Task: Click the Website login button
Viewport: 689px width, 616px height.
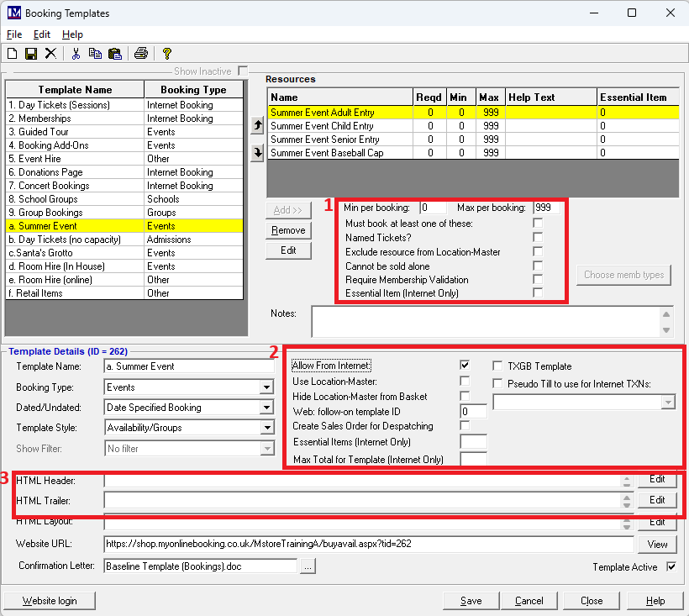Action: point(50,601)
